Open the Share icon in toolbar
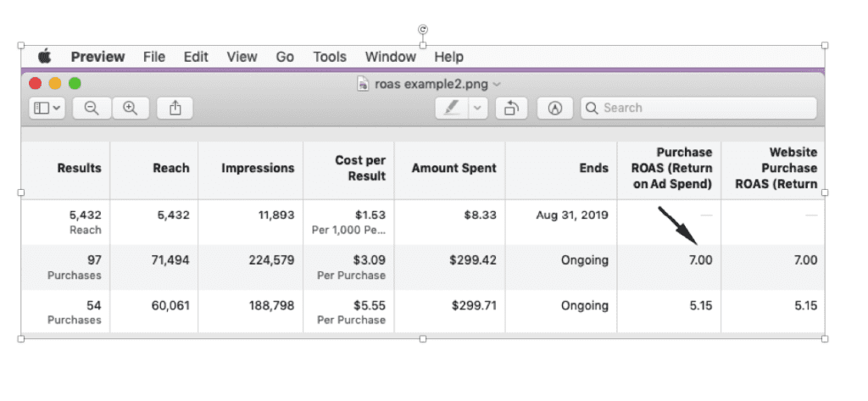This screenshot has height=401, width=868. pos(175,108)
